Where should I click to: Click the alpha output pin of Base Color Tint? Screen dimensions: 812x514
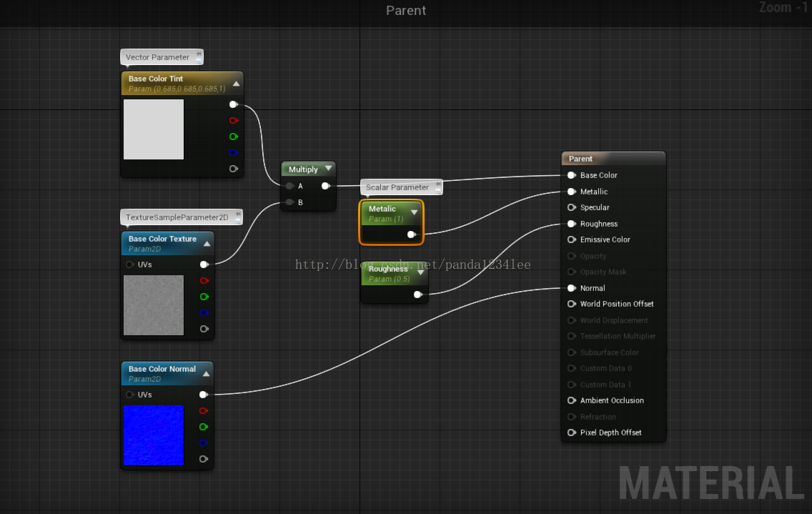234,169
